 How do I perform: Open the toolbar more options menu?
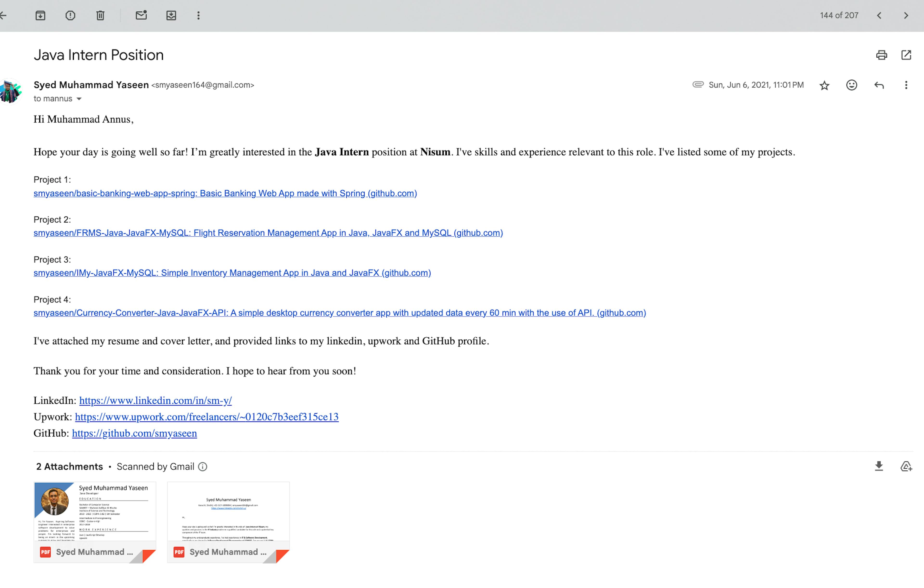pyautogui.click(x=198, y=15)
